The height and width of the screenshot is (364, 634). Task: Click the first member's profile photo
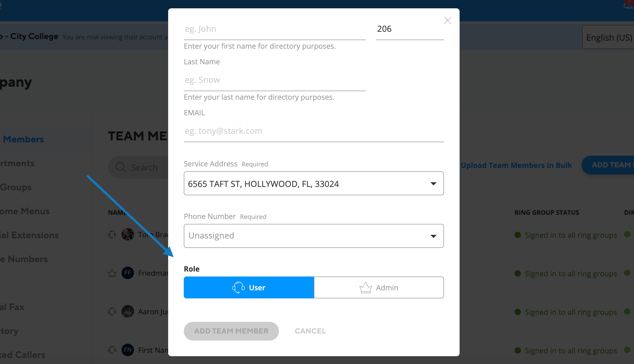pos(128,234)
